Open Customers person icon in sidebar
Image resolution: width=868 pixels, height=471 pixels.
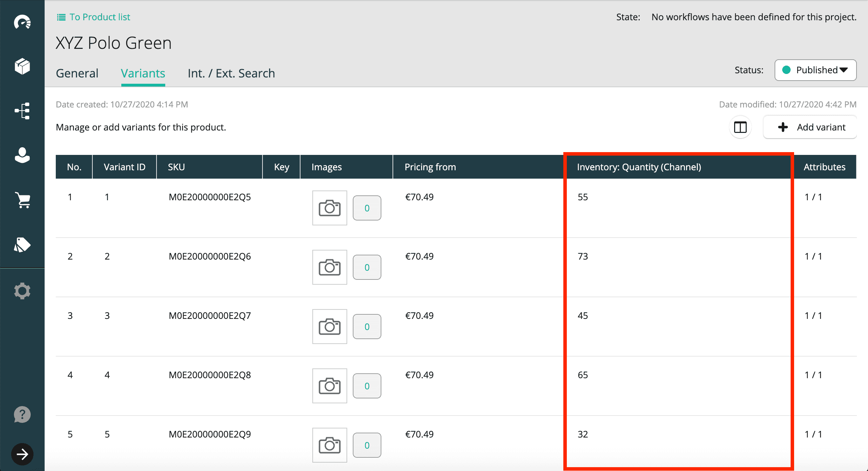tap(22, 155)
